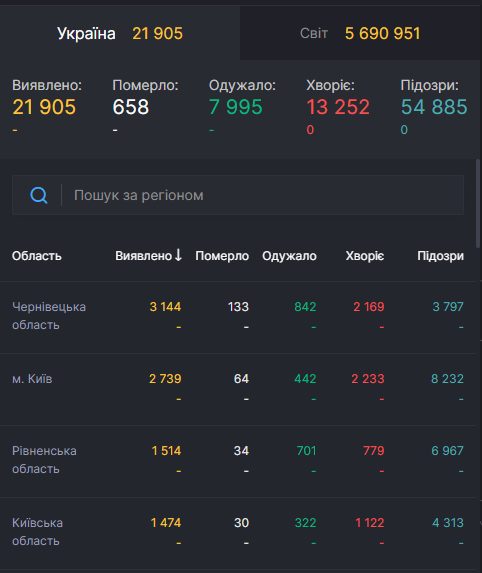The height and width of the screenshot is (573, 482).
Task: Select the Київська область region row
Action: click(x=238, y=533)
